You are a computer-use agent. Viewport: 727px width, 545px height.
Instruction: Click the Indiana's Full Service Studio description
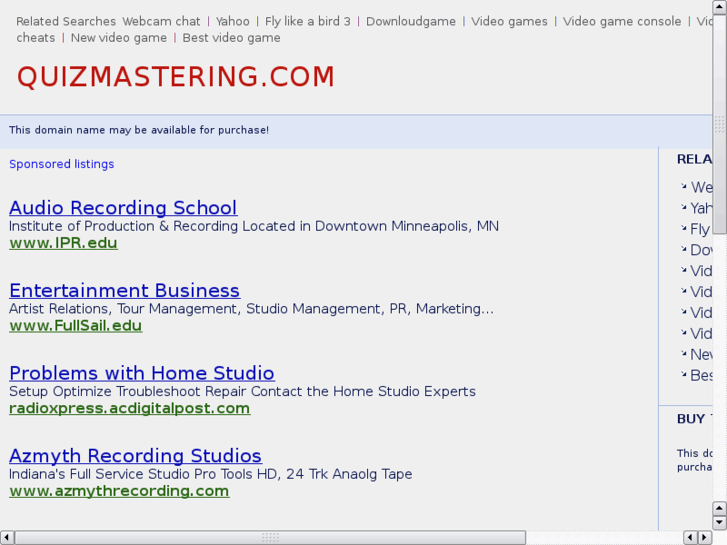[210, 474]
